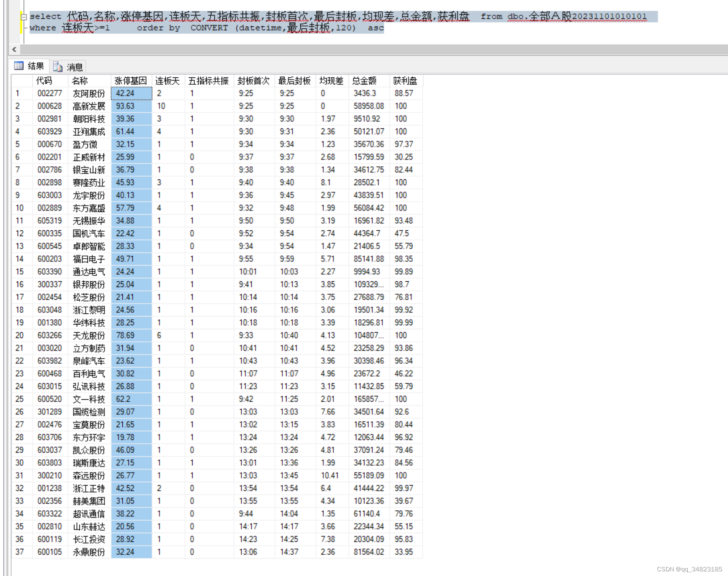
Task: Click the row 1 header cell
Action: [x=22, y=93]
